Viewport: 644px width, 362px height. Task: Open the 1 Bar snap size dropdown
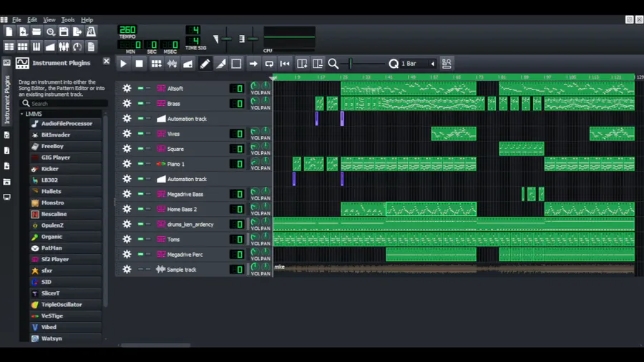click(418, 64)
